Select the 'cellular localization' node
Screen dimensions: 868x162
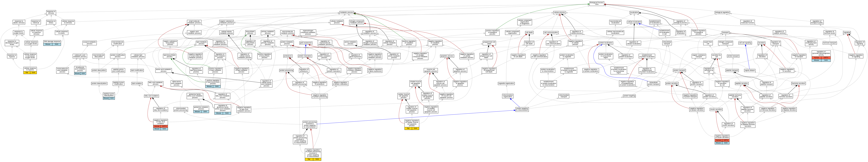pos(634,22)
